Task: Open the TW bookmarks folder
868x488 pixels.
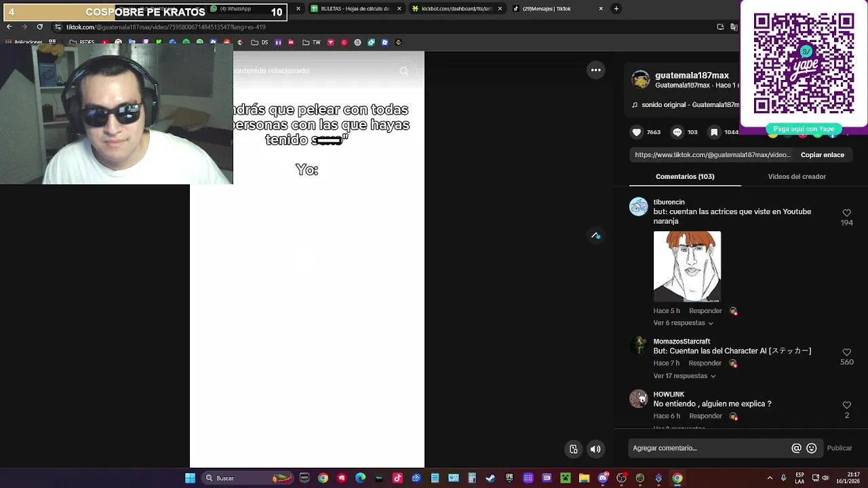Action: (311, 42)
